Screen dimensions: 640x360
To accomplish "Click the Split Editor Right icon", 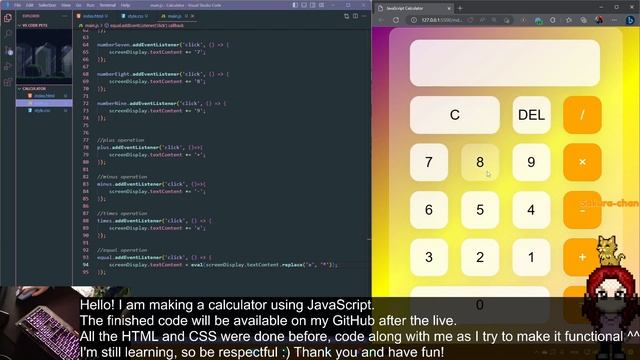I will (355, 16).
